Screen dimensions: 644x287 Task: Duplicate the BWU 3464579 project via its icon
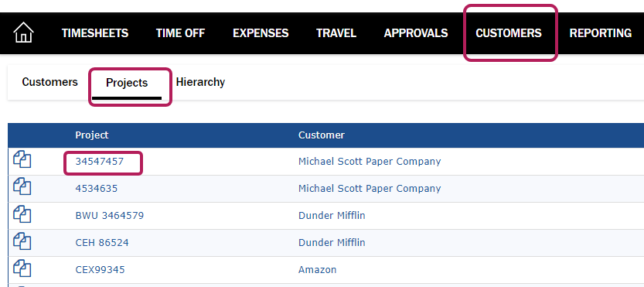22,214
